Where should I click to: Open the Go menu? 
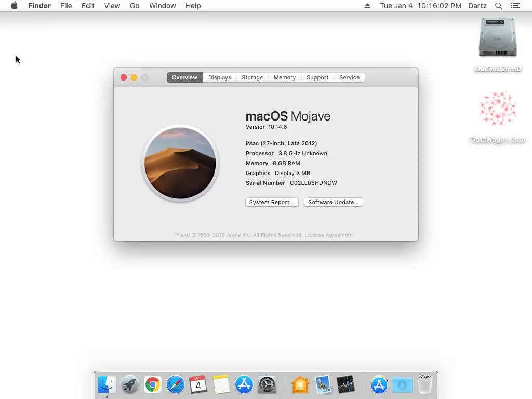[135, 6]
